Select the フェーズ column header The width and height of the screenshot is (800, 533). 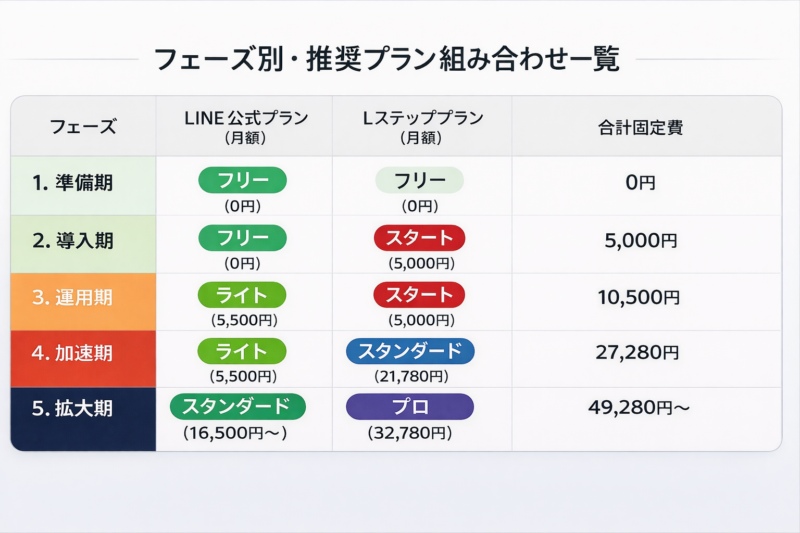point(83,127)
